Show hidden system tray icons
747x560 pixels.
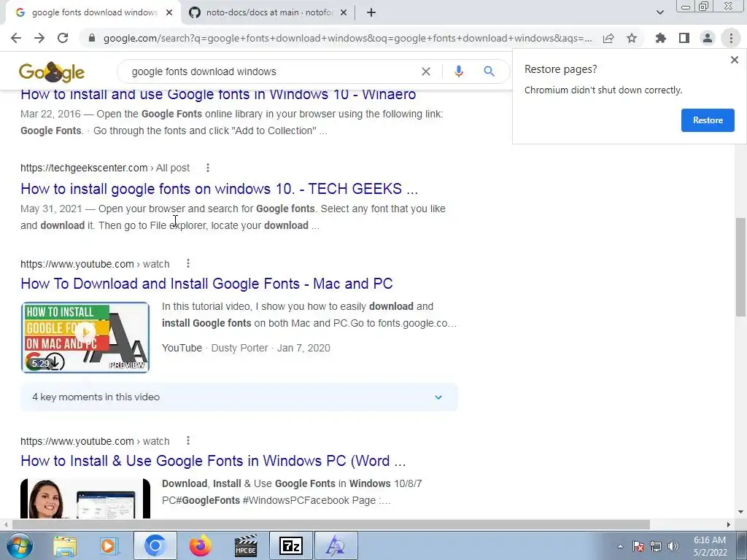click(x=620, y=546)
